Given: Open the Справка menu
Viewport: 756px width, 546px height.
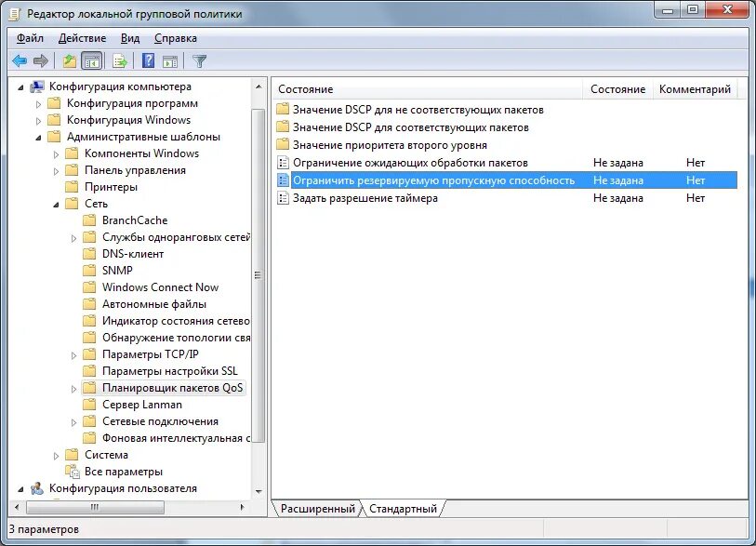Looking at the screenshot, I should (x=176, y=38).
